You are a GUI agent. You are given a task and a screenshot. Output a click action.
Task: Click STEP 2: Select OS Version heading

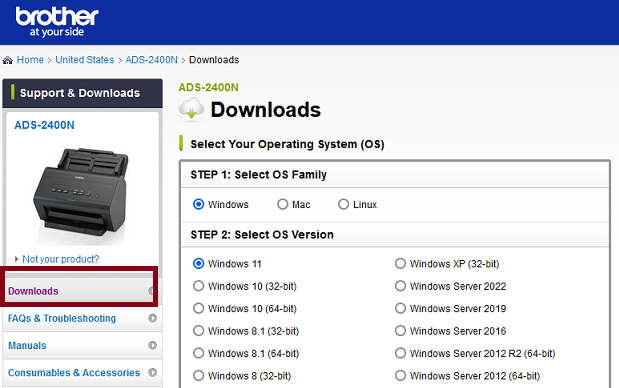(x=262, y=235)
